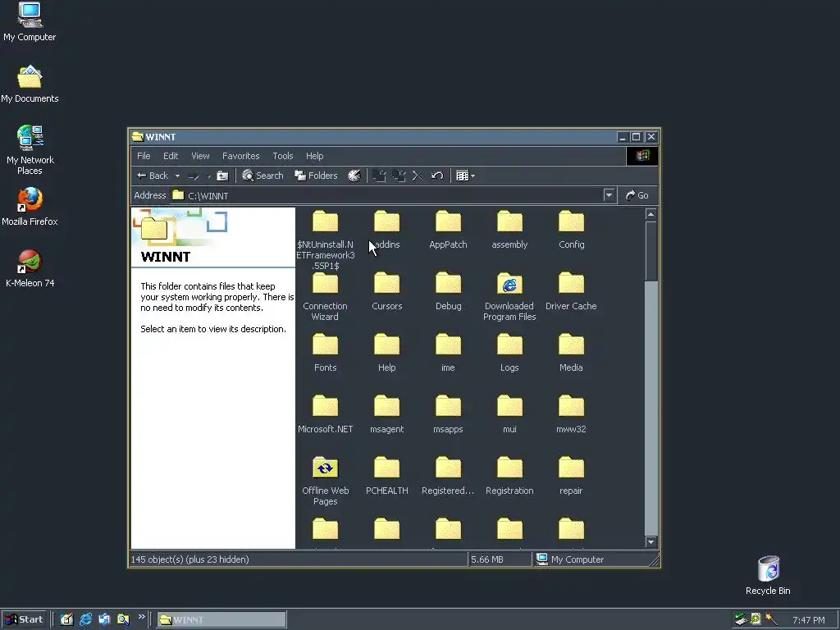
Task: Click the Forward arrow toolbar button
Action: point(194,176)
